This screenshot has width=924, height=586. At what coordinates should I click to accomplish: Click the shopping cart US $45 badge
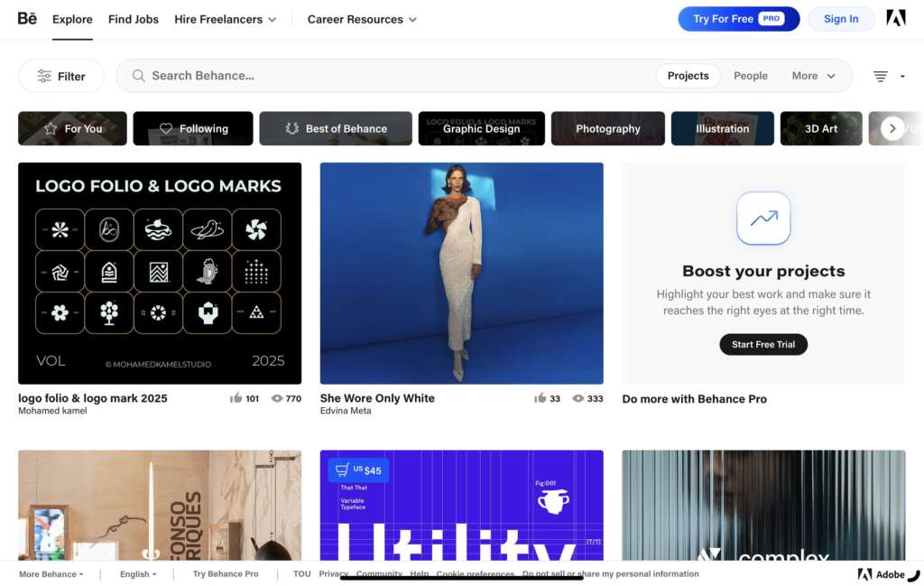pyautogui.click(x=358, y=470)
